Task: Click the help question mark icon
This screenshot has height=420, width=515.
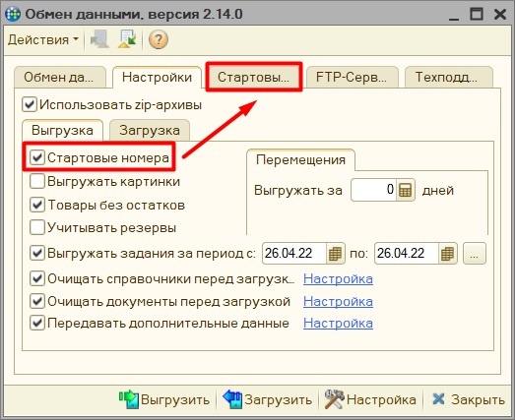Action: 159,39
